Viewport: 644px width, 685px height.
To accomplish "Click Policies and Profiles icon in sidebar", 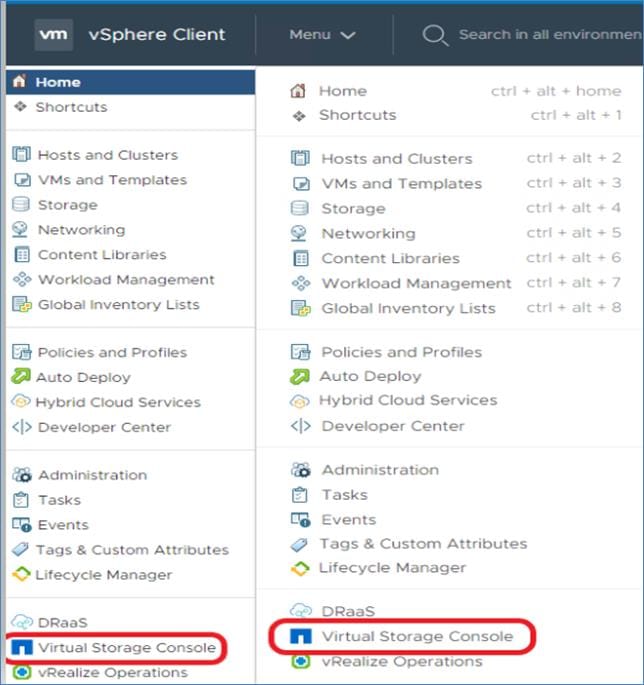I will pos(21,352).
